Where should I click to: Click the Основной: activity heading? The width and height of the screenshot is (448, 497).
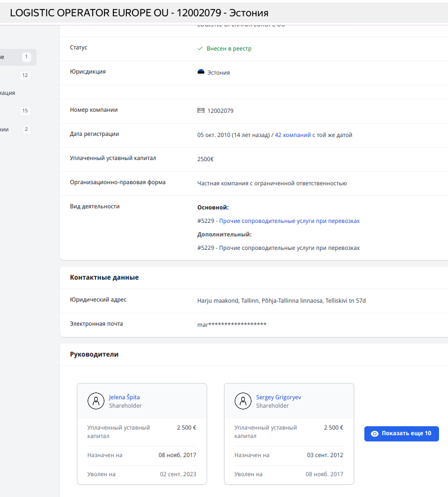tap(213, 208)
